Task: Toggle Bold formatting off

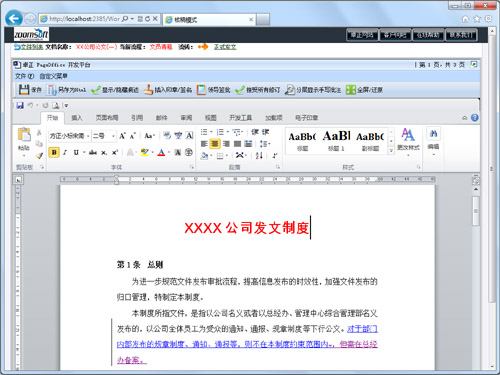Action: click(x=54, y=152)
